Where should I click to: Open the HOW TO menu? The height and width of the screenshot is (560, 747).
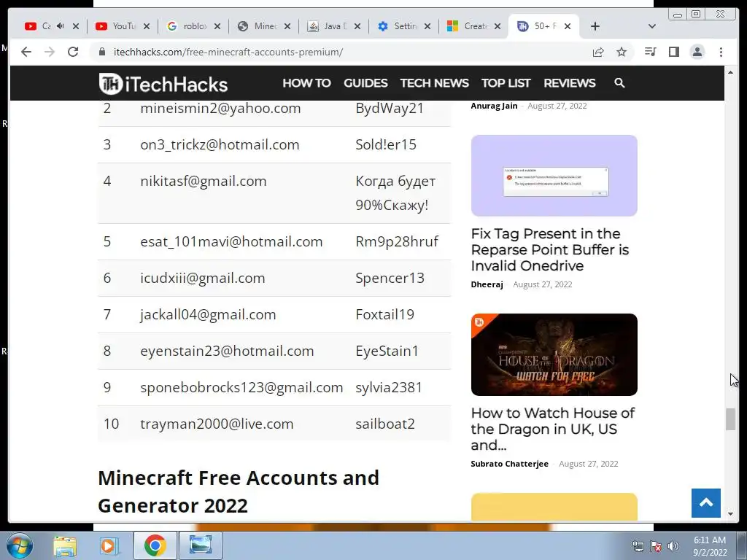(x=306, y=83)
